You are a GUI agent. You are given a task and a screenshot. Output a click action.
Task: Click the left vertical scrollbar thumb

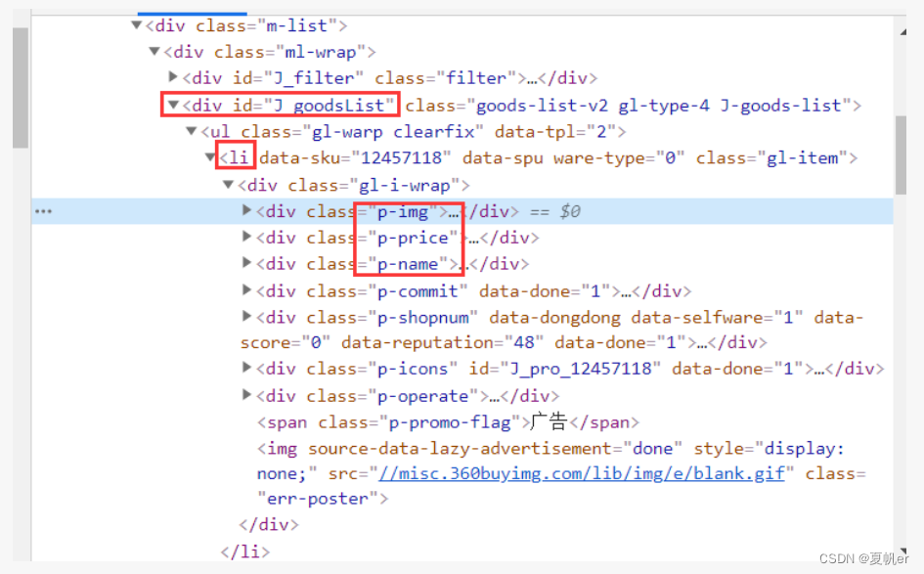click(x=21, y=87)
